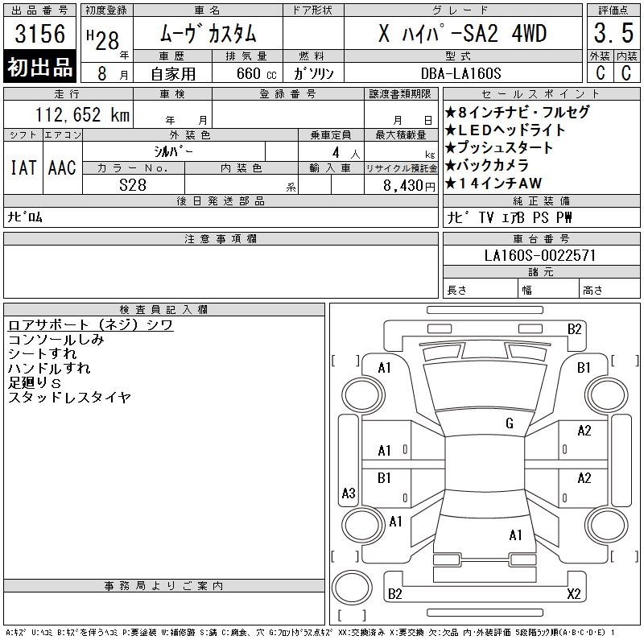
Task: Click the evaluation score 3.5
Action: point(613,33)
